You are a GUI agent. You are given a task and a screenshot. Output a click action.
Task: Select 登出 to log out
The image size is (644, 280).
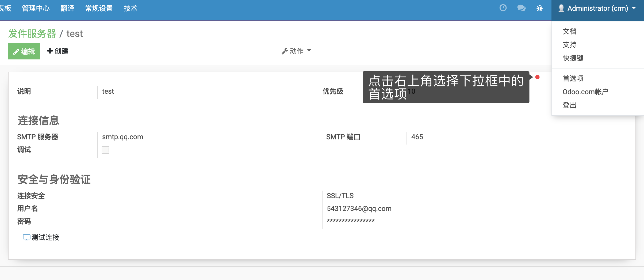pos(569,105)
